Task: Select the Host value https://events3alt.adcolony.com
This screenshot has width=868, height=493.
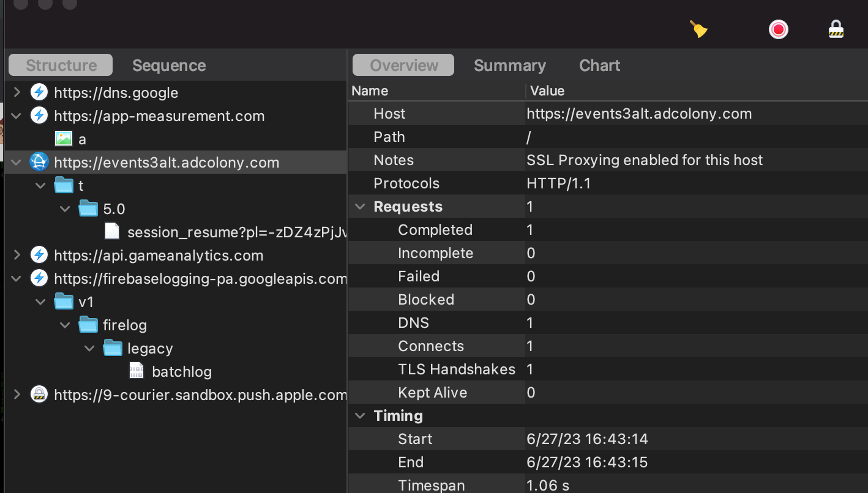Action: click(x=639, y=114)
